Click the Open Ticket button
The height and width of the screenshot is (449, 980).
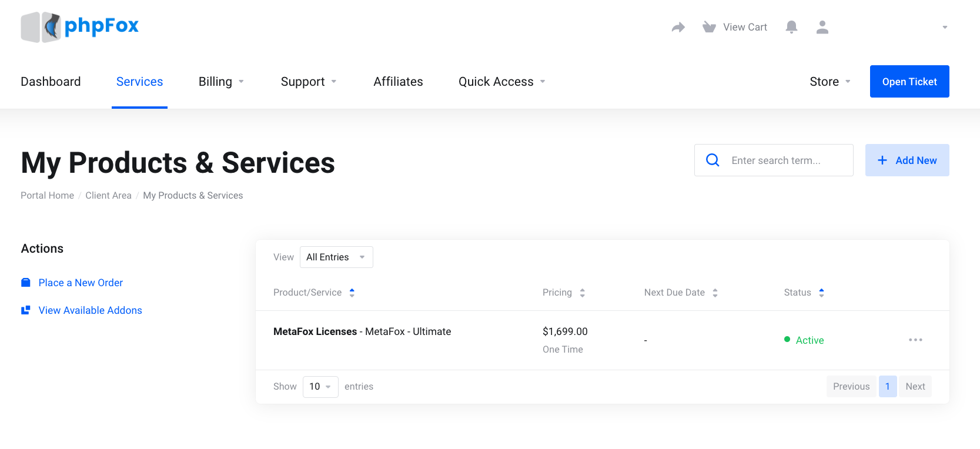click(x=909, y=82)
